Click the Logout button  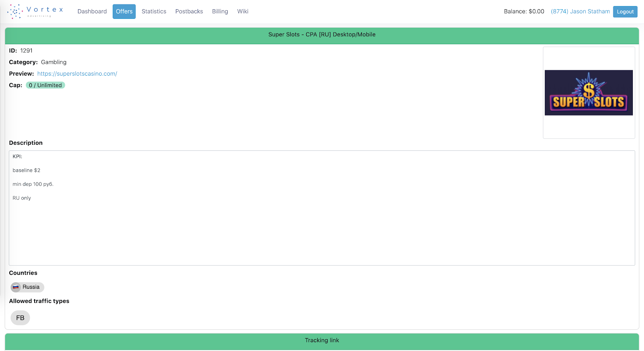tap(625, 12)
